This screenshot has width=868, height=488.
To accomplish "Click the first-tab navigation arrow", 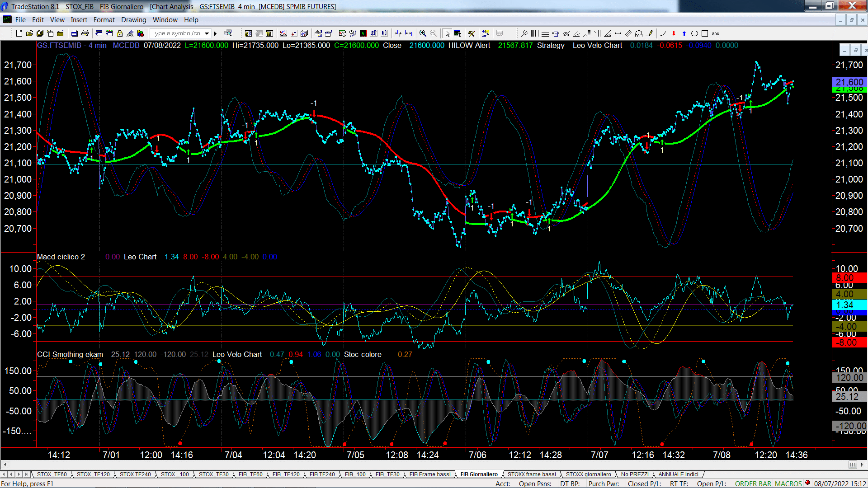I will click(4, 474).
